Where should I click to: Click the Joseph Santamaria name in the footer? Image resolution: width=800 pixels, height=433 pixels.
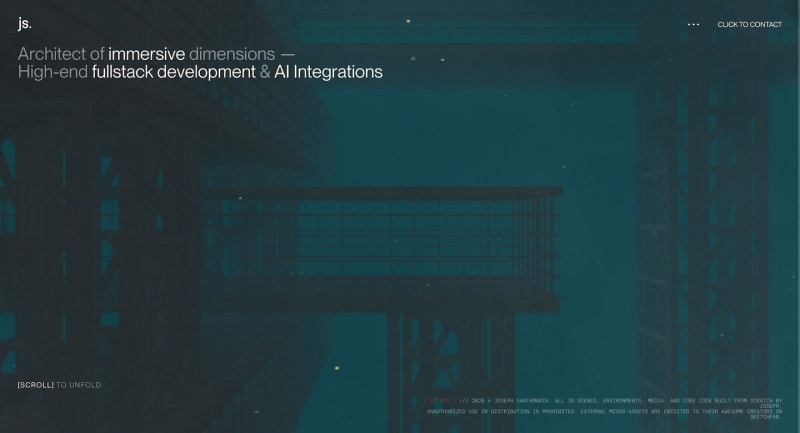(x=520, y=399)
